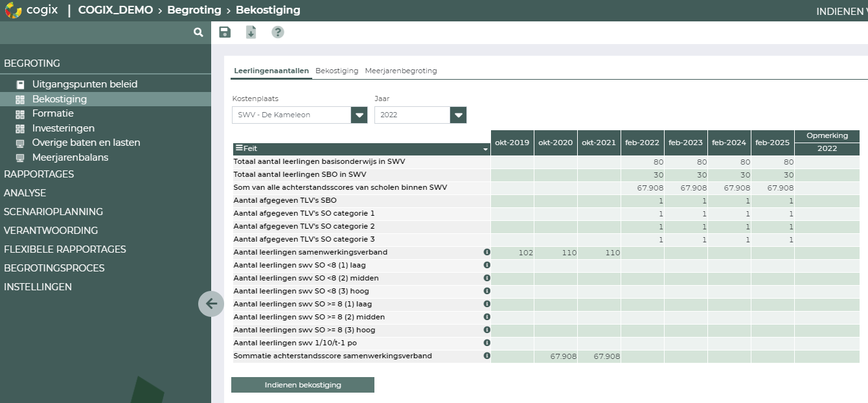Click Begroting in the breadcrumb
868x403 pixels.
(194, 10)
